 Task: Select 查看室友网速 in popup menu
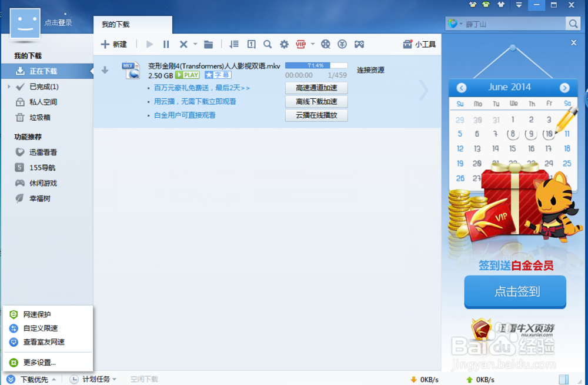48,342
